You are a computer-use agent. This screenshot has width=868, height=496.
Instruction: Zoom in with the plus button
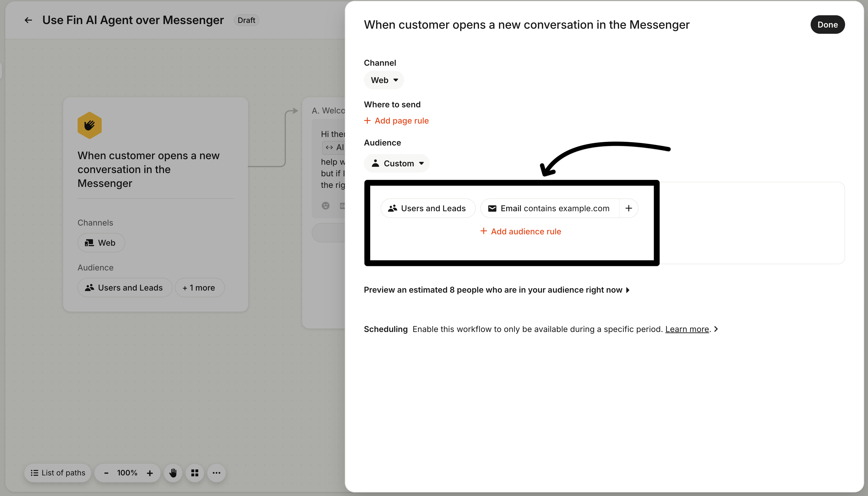tap(150, 473)
